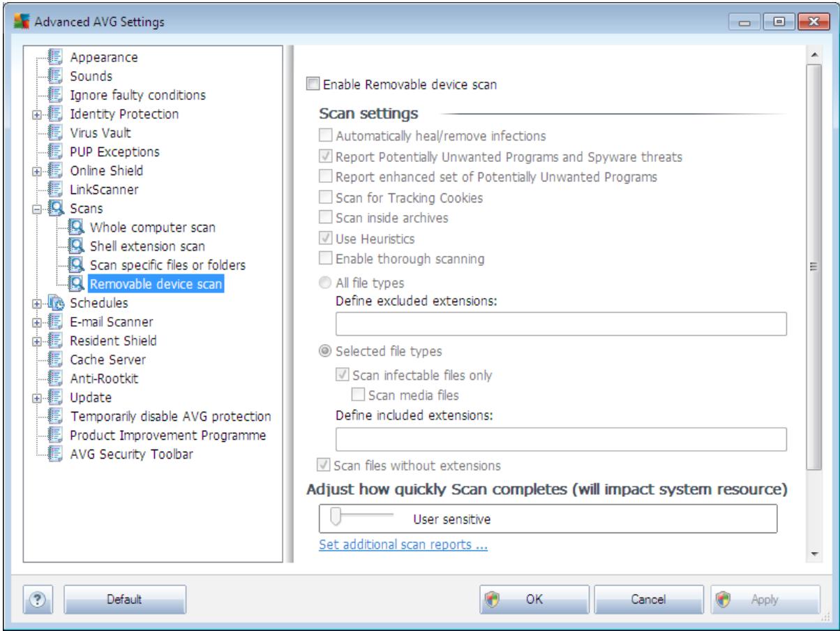Open Set additional scan reports link
Image resolution: width=840 pixels, height=631 pixels.
[403, 544]
